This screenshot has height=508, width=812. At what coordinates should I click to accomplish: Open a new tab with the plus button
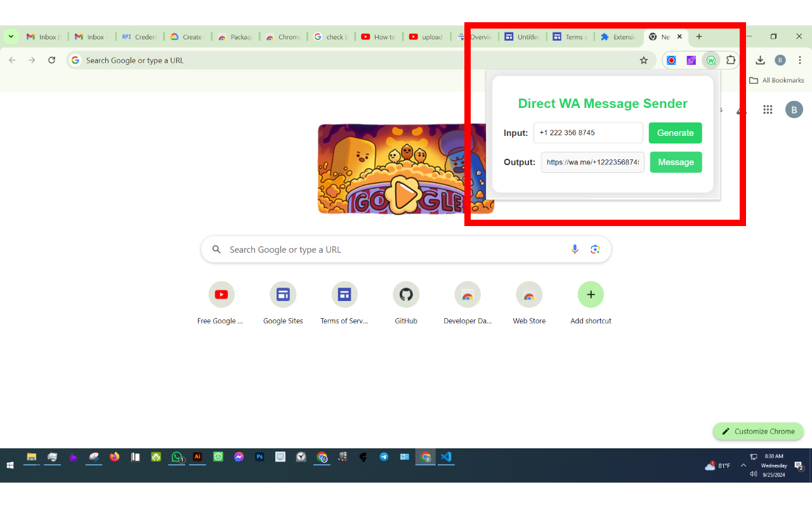699,37
